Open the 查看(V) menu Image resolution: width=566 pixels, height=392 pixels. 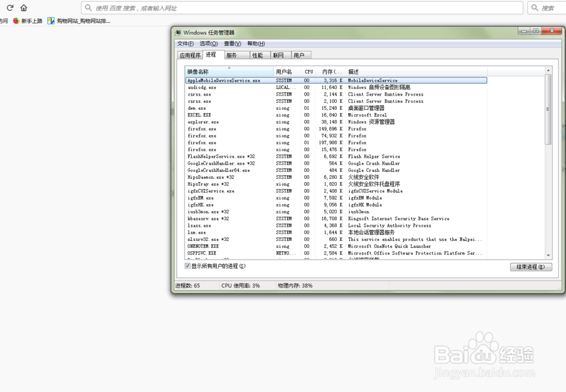pyautogui.click(x=233, y=44)
